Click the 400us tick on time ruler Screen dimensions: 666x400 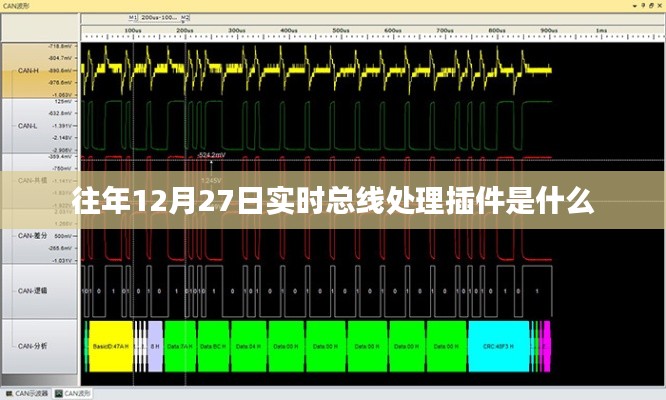click(289, 31)
